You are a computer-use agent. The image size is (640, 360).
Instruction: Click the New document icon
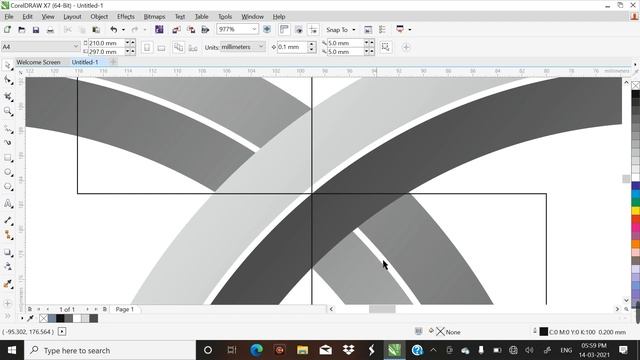(7, 30)
